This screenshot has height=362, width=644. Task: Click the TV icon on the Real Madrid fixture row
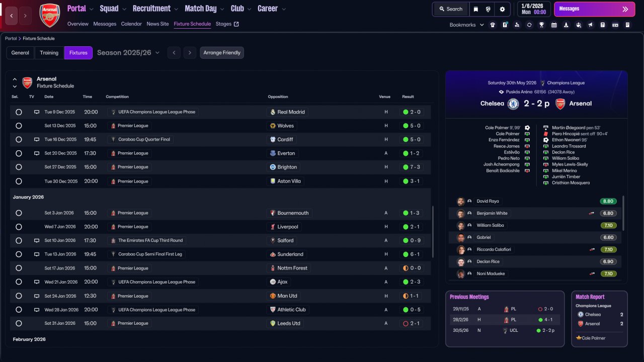pyautogui.click(x=36, y=112)
